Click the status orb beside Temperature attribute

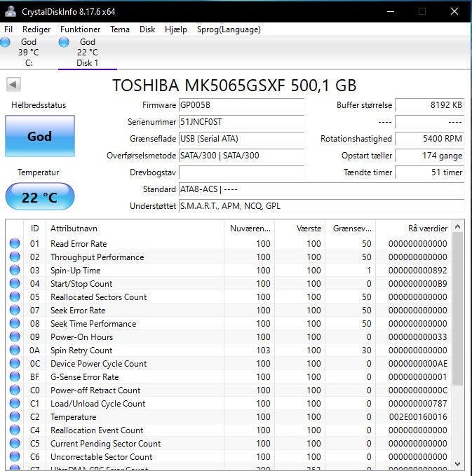pyautogui.click(x=15, y=417)
